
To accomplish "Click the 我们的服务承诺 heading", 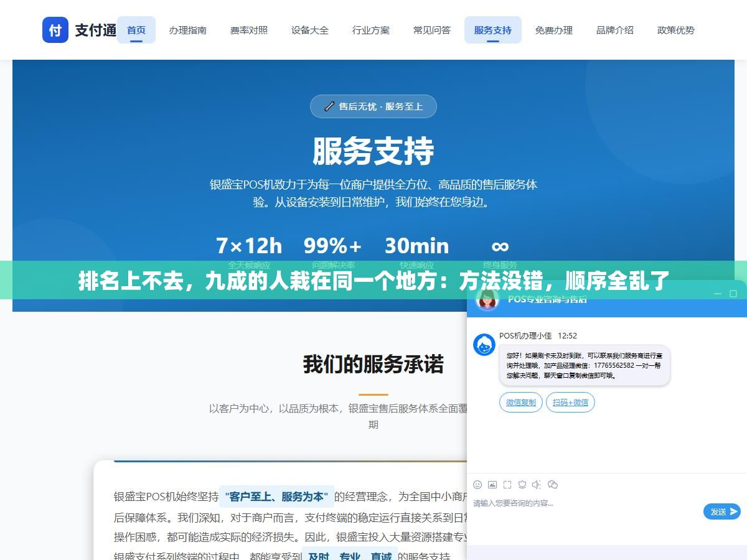I will click(x=374, y=364).
